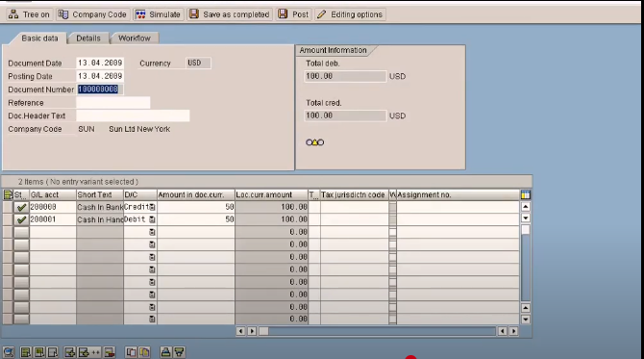Image resolution: width=644 pixels, height=359 pixels.
Task: Click the balance traffic light status icon
Action: pos(315,142)
